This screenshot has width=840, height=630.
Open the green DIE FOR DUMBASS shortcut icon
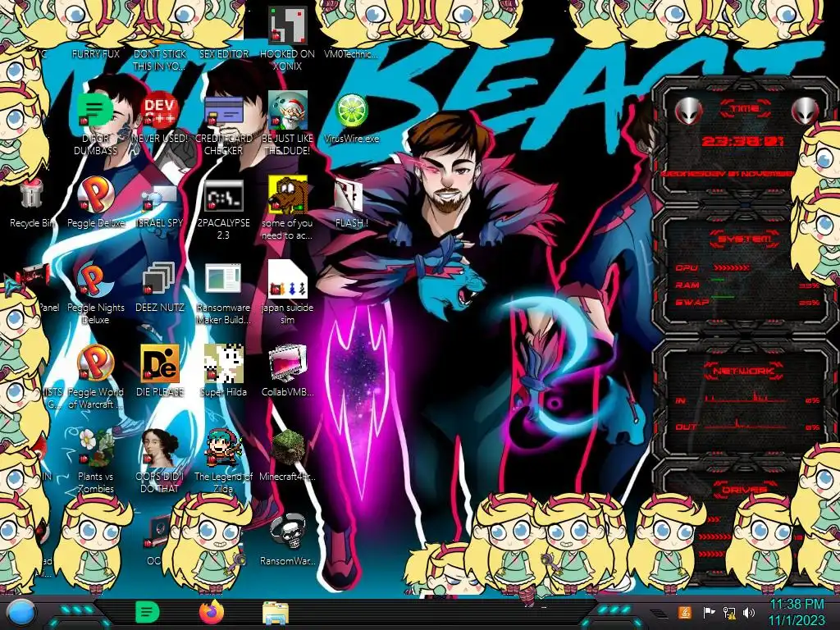click(95, 111)
